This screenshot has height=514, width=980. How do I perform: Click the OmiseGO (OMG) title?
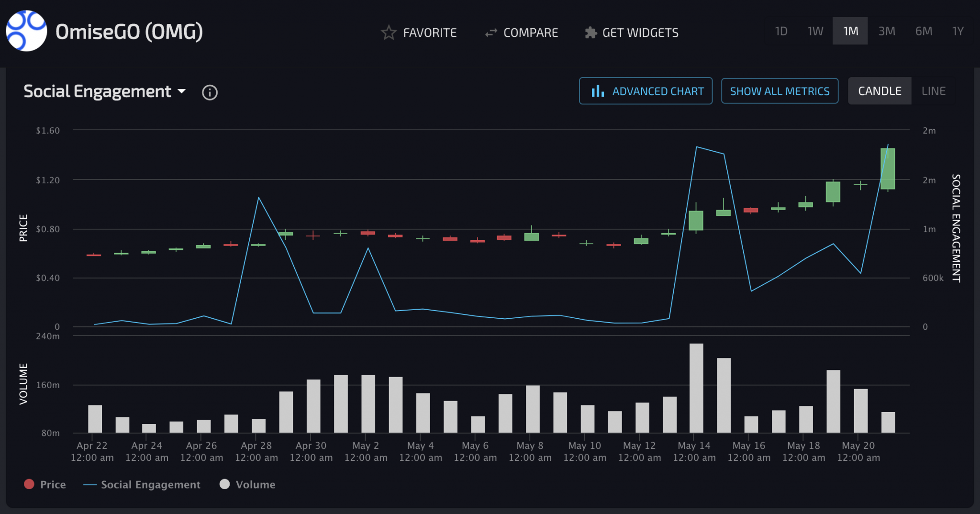[129, 32]
